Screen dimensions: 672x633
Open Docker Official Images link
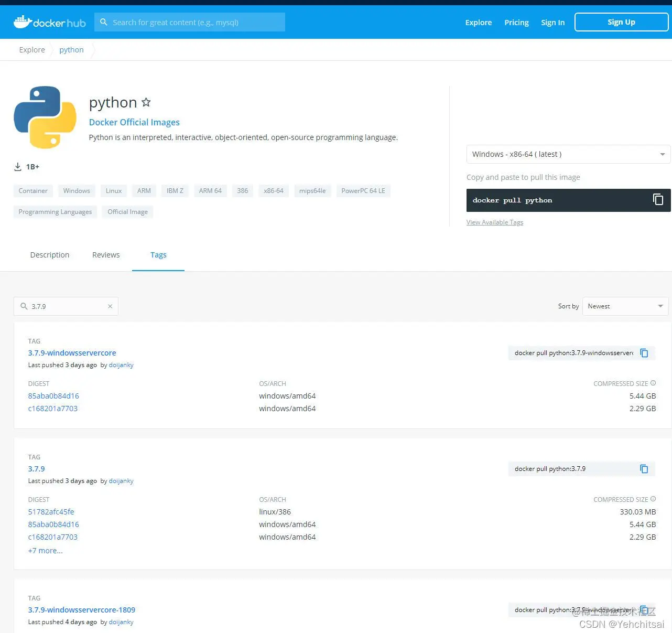point(134,122)
